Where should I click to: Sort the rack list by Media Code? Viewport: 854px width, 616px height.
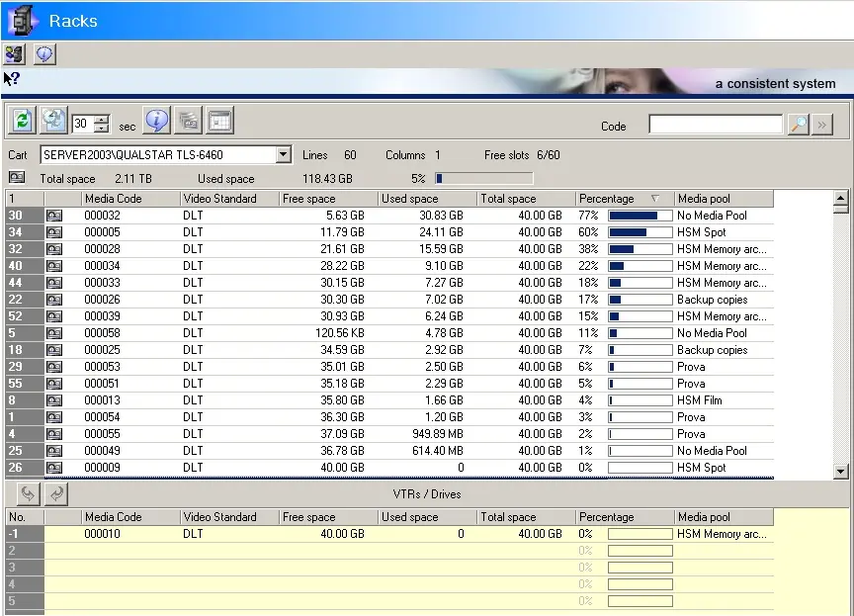point(128,199)
